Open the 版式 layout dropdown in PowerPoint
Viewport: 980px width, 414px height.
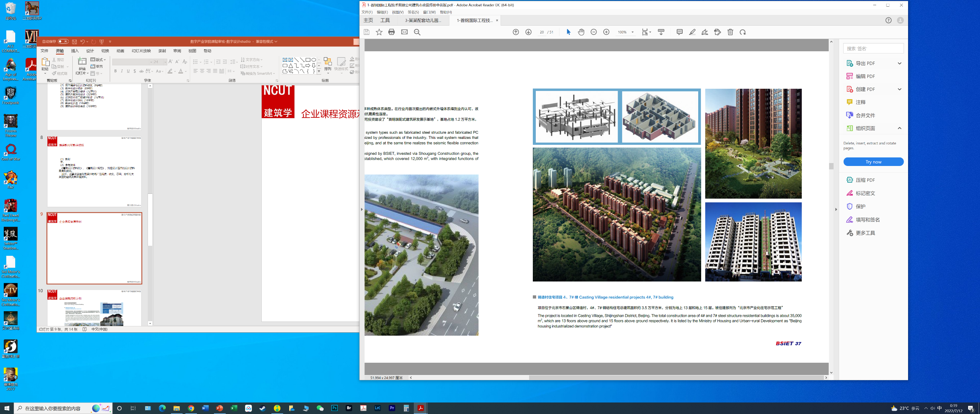(x=98, y=60)
